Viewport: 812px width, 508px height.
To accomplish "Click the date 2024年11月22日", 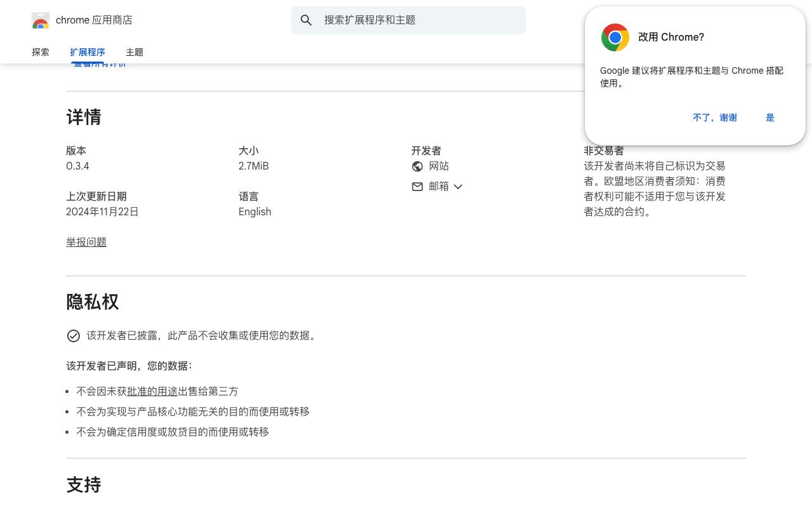I will (x=102, y=212).
